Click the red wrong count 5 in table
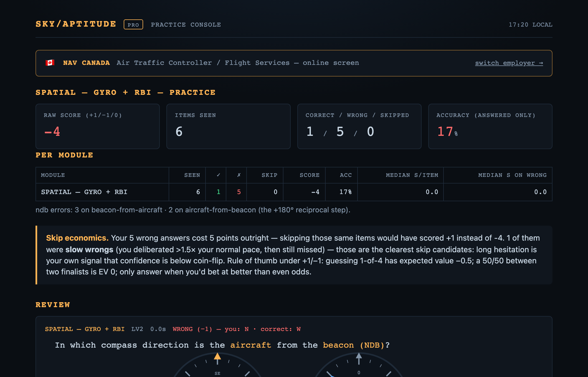The image size is (588, 377). point(239,192)
